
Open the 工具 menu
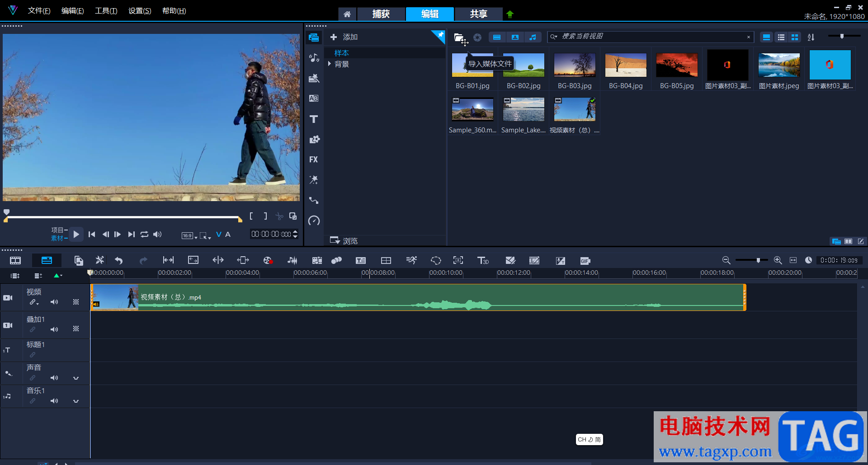[106, 11]
